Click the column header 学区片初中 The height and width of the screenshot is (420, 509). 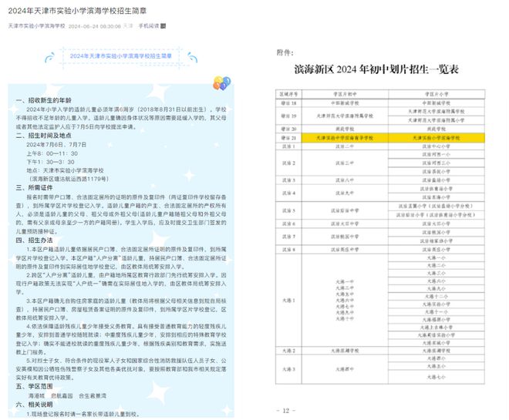click(345, 94)
